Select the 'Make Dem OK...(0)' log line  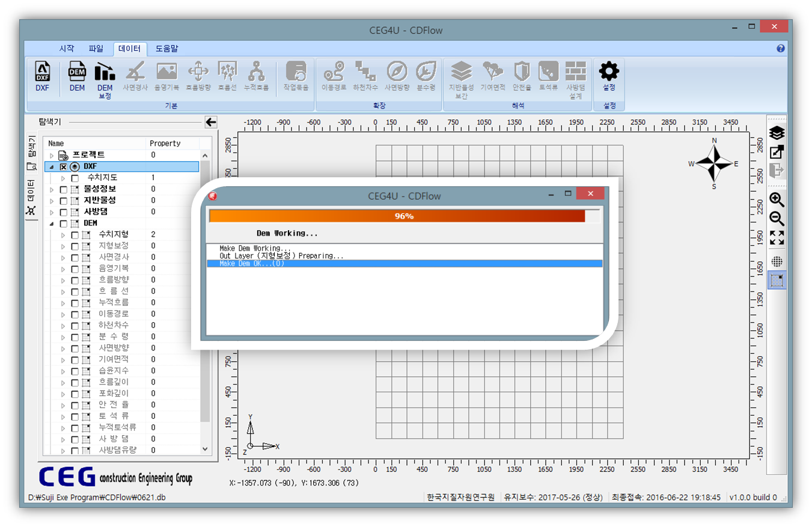click(404, 263)
